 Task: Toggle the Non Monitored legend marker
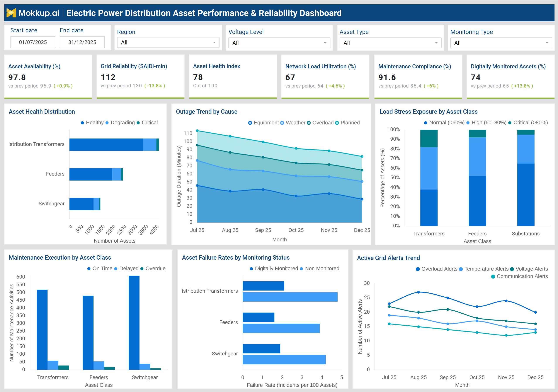coord(302,269)
